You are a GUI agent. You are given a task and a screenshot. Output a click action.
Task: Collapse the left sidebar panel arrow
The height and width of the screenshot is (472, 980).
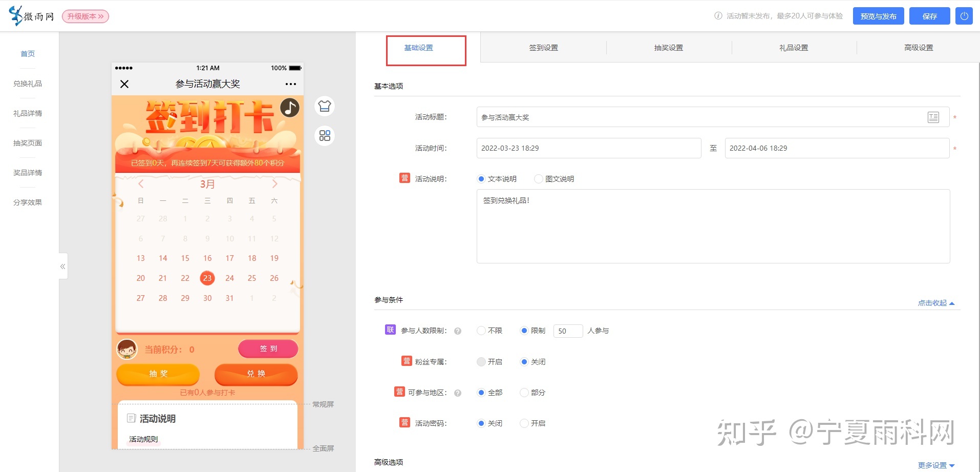point(63,266)
